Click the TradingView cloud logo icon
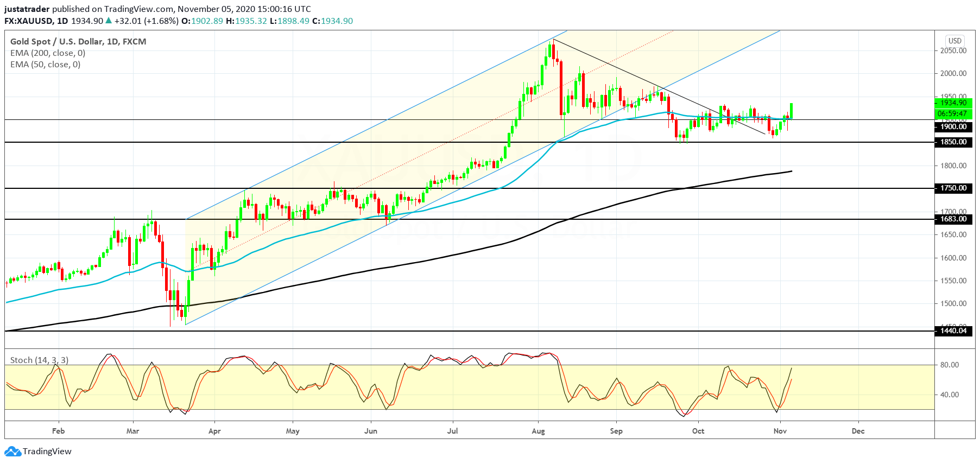980x464 pixels. [12, 451]
